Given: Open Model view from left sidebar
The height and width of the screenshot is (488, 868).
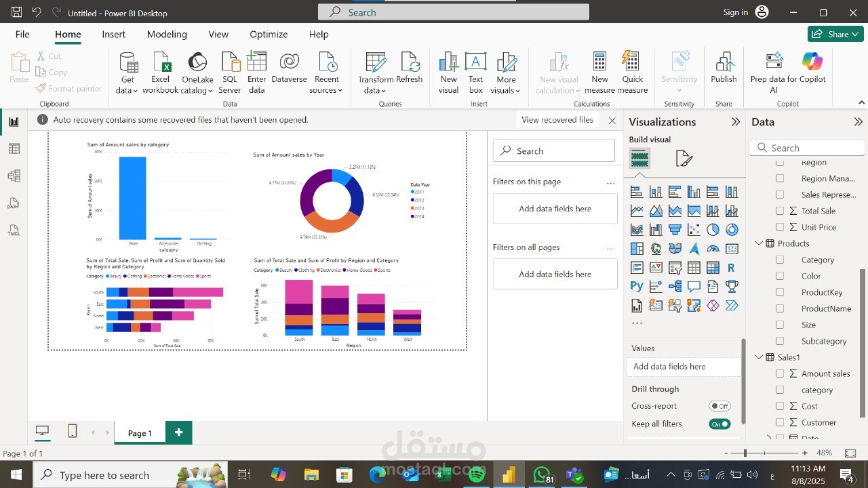Looking at the screenshot, I should pos(14,176).
